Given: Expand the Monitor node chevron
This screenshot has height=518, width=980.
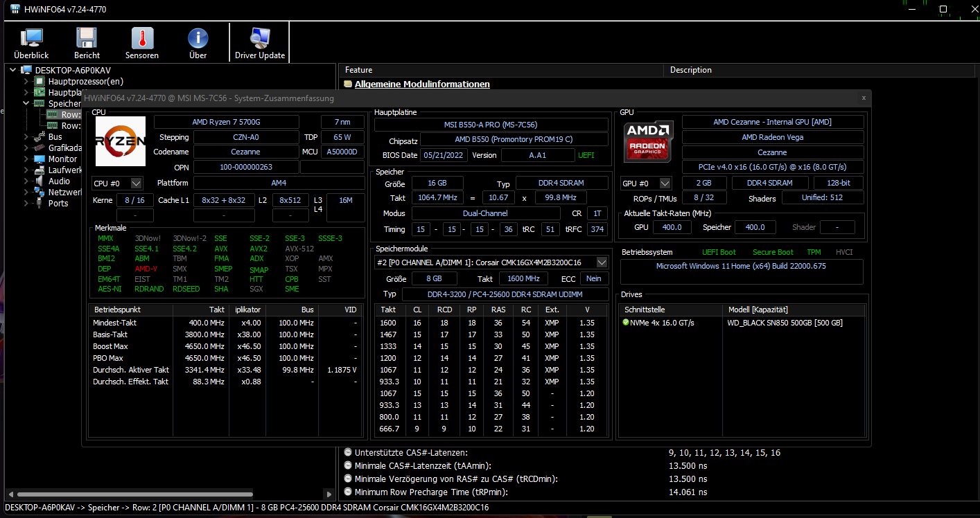Looking at the screenshot, I should pyautogui.click(x=26, y=159).
